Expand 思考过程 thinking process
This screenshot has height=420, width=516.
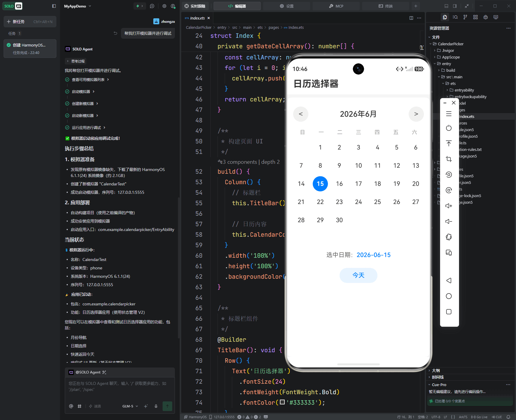[76, 61]
